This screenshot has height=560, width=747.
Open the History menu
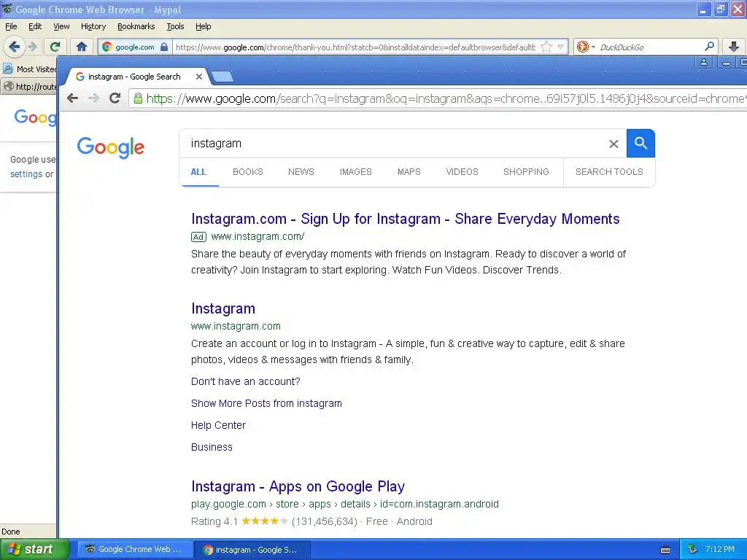tap(93, 26)
